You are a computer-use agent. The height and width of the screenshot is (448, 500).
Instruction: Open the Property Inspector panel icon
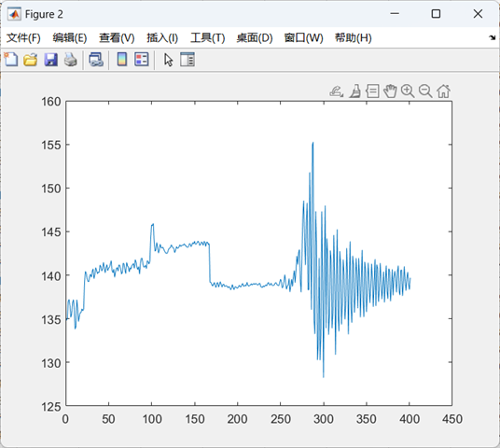pos(187,60)
